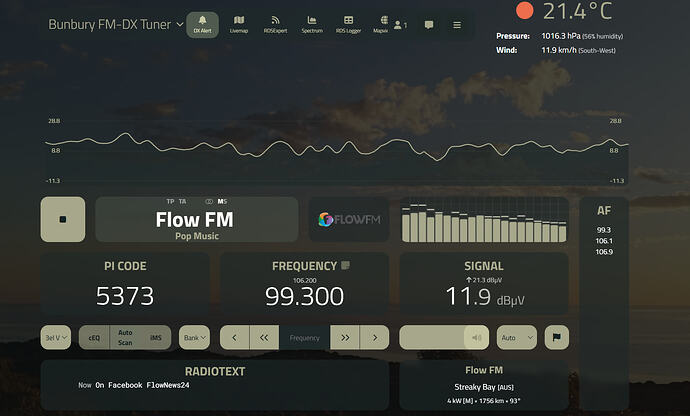Viewport: 690px width, 416px height.
Task: Open the Bank dropdown
Action: 194,338
